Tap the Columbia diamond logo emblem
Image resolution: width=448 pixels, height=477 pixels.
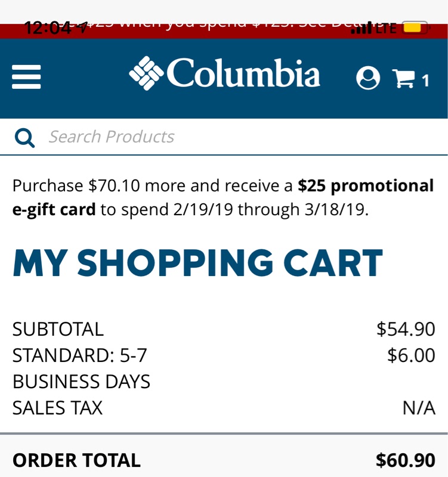point(146,73)
